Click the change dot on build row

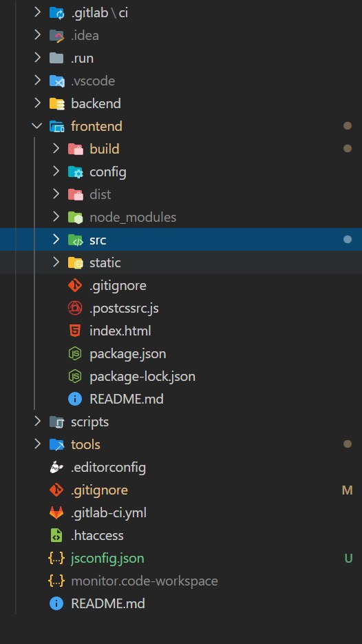pyautogui.click(x=348, y=148)
